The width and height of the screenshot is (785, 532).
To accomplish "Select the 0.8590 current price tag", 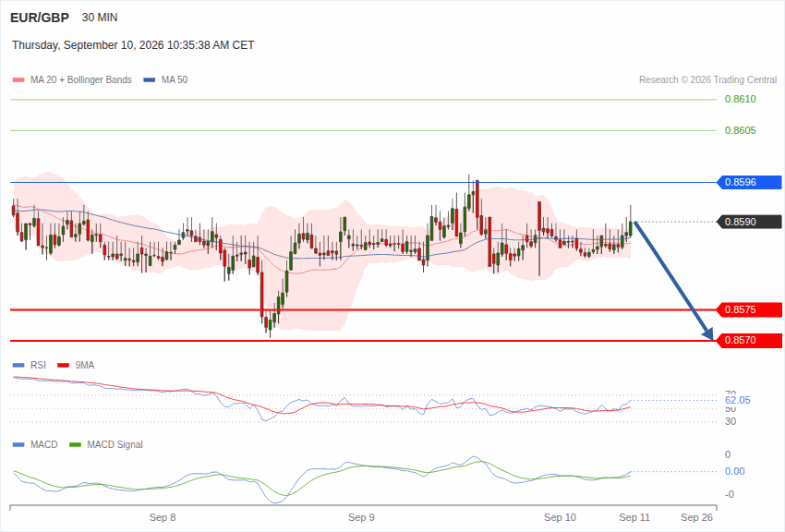I will [x=750, y=222].
